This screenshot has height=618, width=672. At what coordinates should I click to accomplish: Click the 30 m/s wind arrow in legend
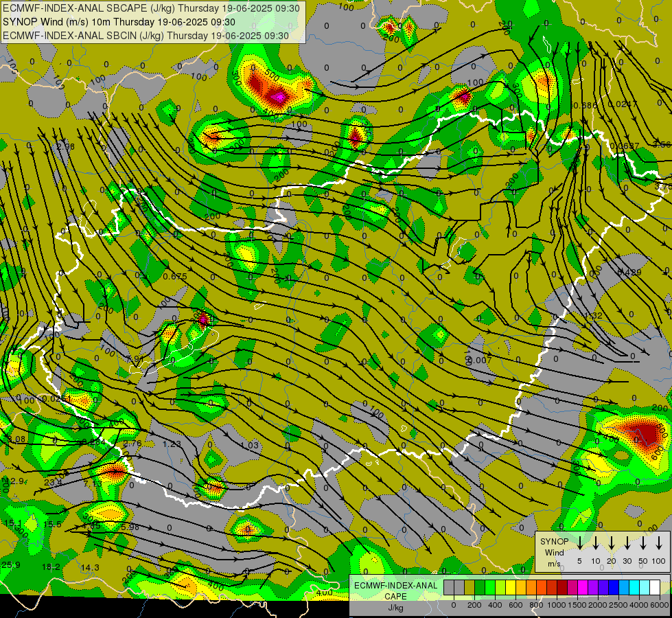627,542
